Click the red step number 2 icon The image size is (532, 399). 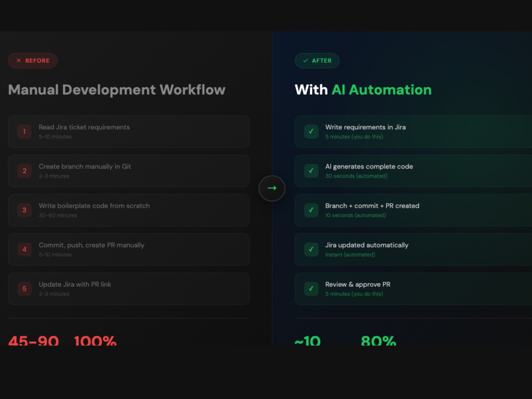coord(24,171)
